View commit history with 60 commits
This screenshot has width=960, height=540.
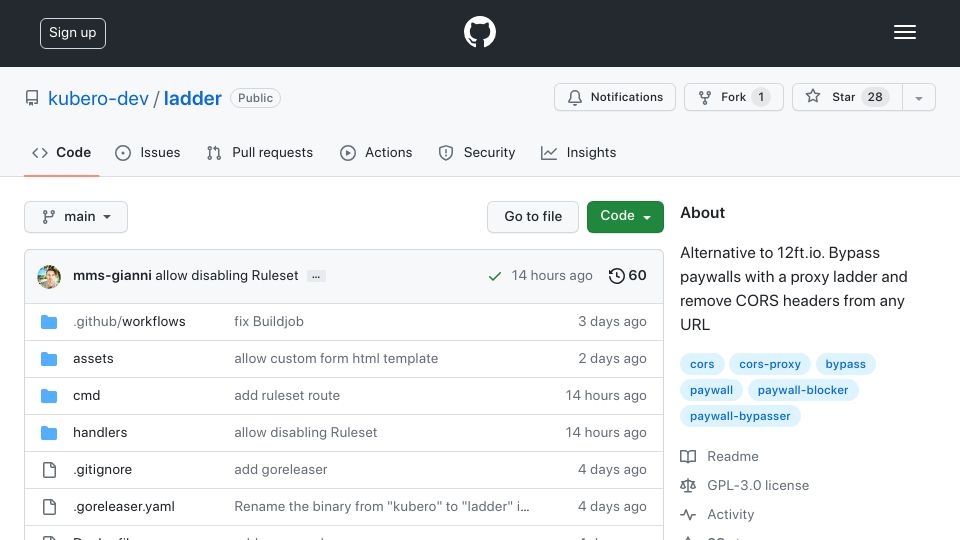[627, 276]
